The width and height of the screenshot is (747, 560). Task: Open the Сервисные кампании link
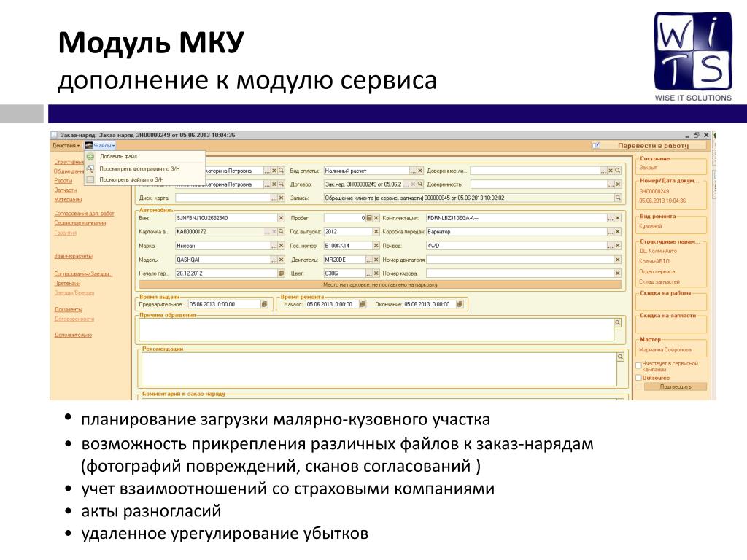80,223
